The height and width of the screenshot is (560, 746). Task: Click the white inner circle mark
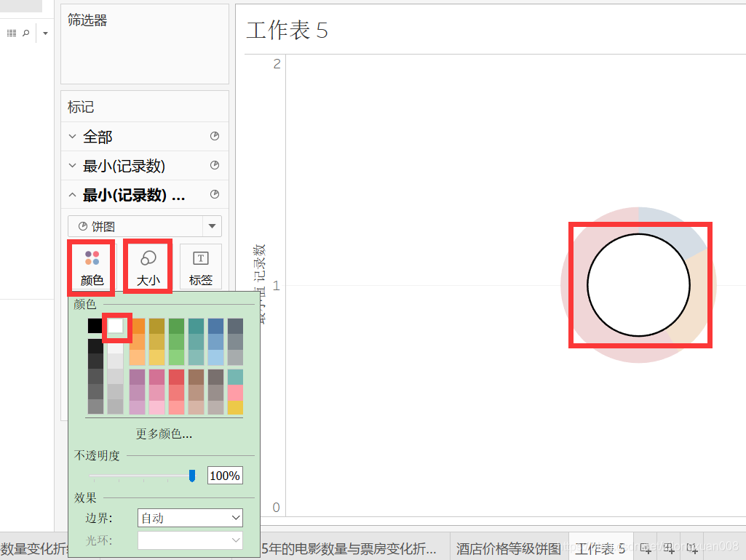[638, 285]
